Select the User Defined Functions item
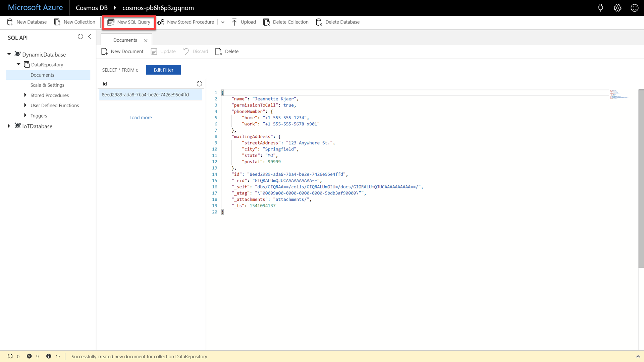Viewport: 644px width, 362px height. click(x=55, y=106)
